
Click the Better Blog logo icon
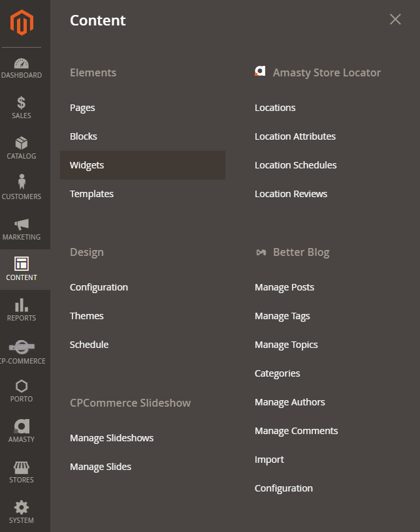click(261, 252)
